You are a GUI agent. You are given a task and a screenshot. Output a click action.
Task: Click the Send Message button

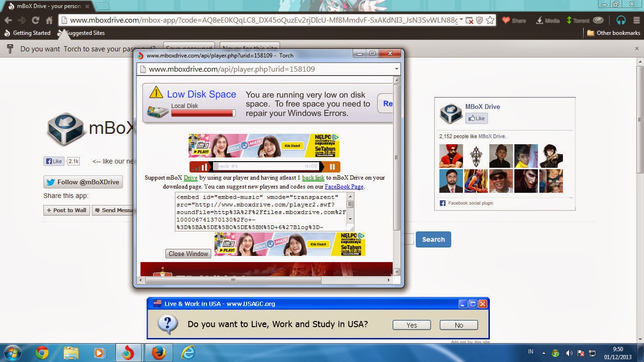tap(113, 210)
